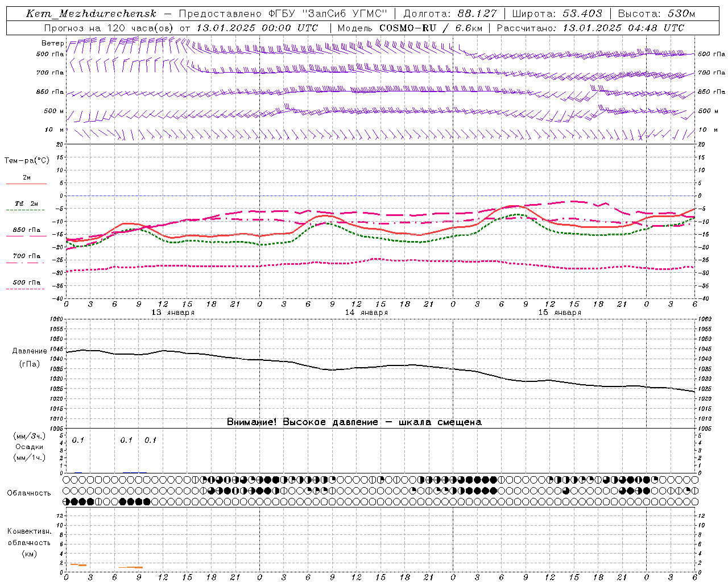The height and width of the screenshot is (582, 728).
Task: Click the 'Осадки' precipitation label
Action: [30, 447]
